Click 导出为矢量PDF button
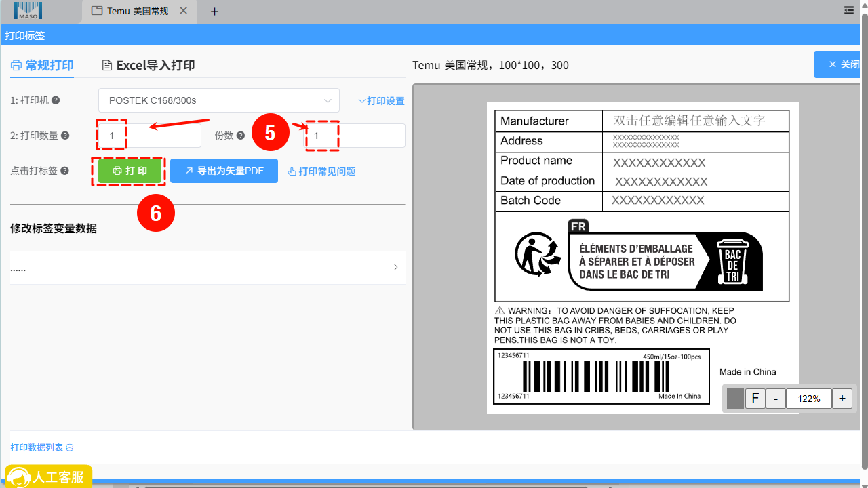The image size is (868, 488). coord(224,171)
